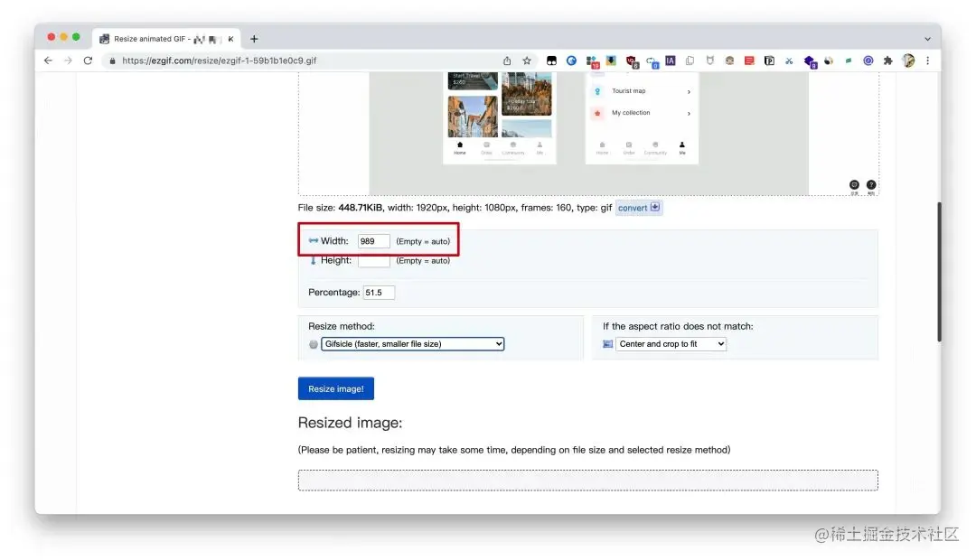This screenshot has width=976, height=560.
Task: Open the IA purple square extension
Action: pos(671,61)
